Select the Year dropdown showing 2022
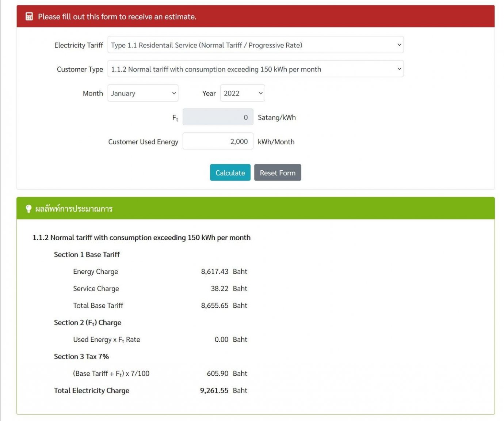Screen dimensions: 504x421 tap(242, 93)
